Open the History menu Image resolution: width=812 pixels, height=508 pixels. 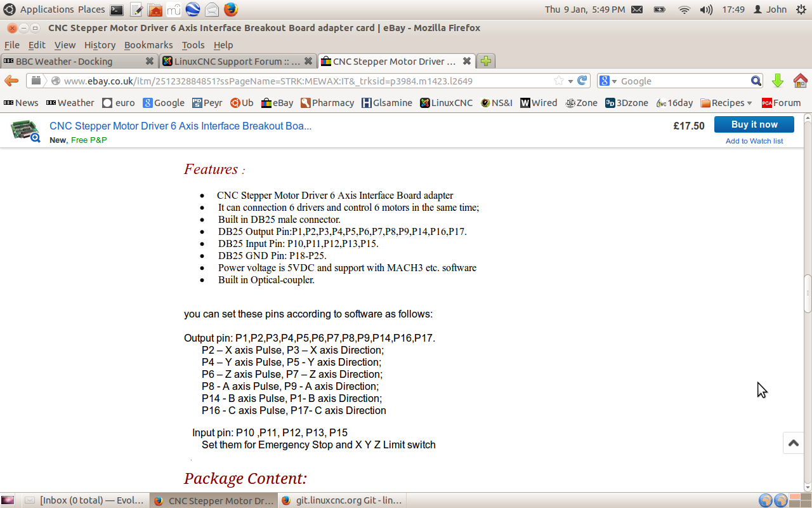pyautogui.click(x=100, y=44)
